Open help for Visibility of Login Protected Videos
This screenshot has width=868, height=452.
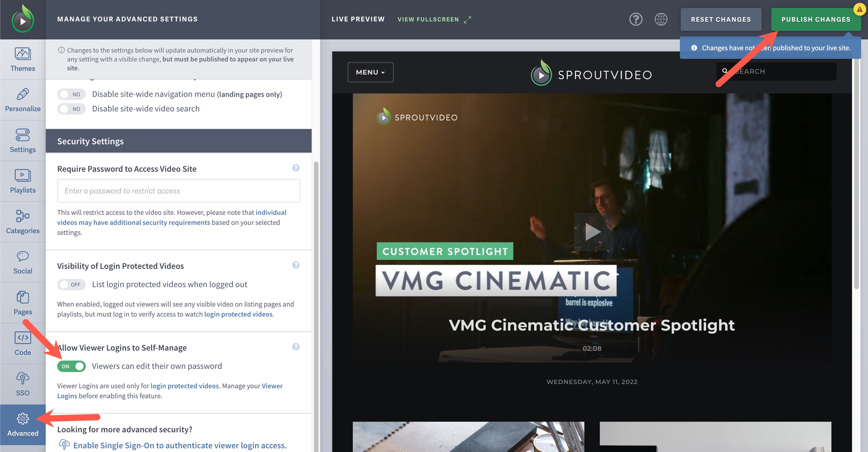tap(296, 265)
